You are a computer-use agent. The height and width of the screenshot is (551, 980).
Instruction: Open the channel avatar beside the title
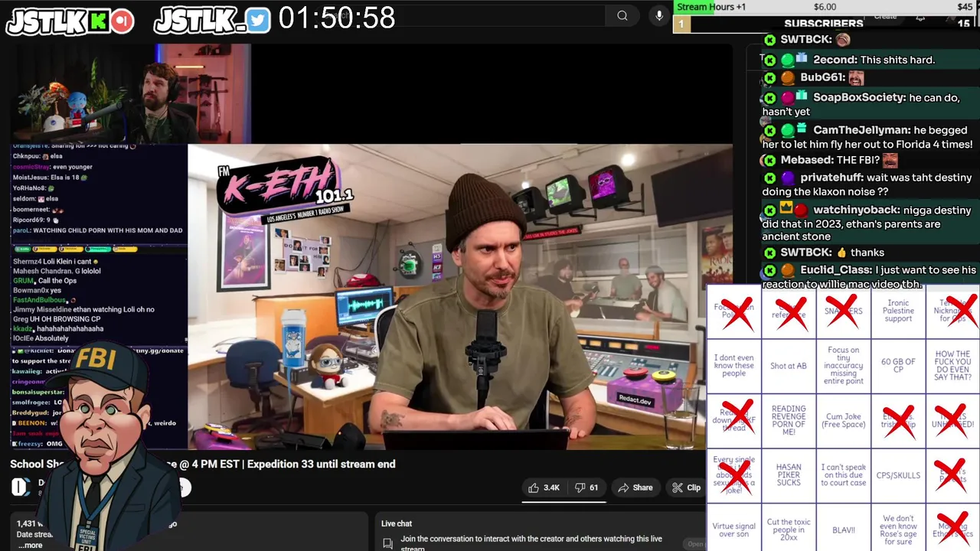20,487
